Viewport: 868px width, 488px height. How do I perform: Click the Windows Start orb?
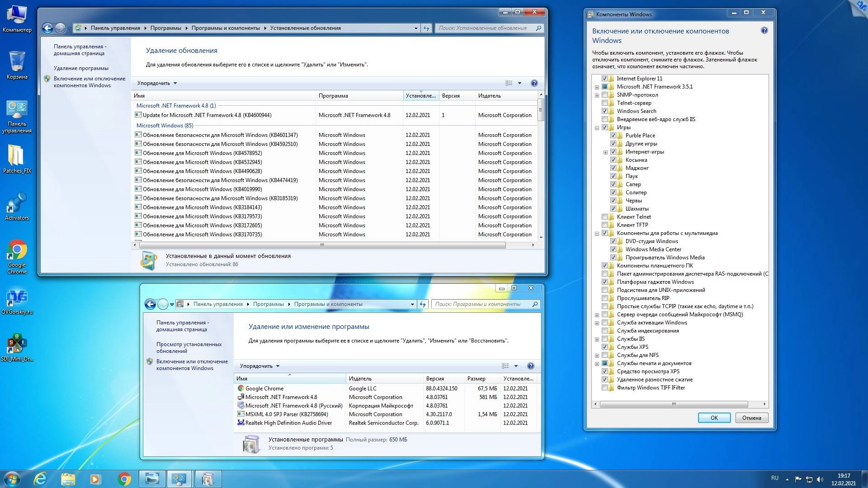point(12,479)
